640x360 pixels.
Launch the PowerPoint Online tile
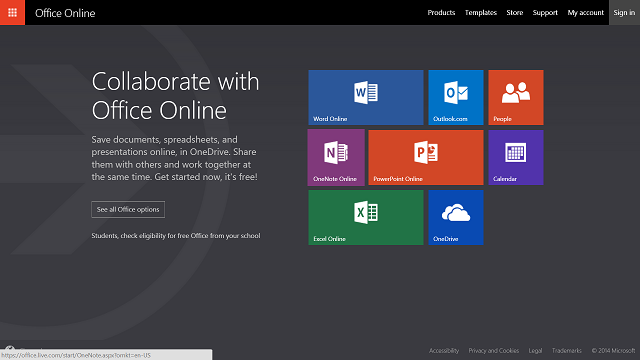426,157
